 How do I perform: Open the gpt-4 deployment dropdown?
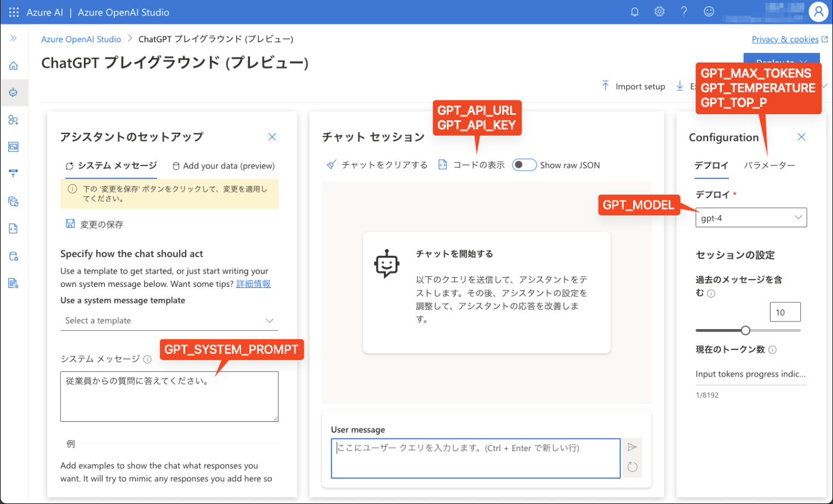click(751, 217)
